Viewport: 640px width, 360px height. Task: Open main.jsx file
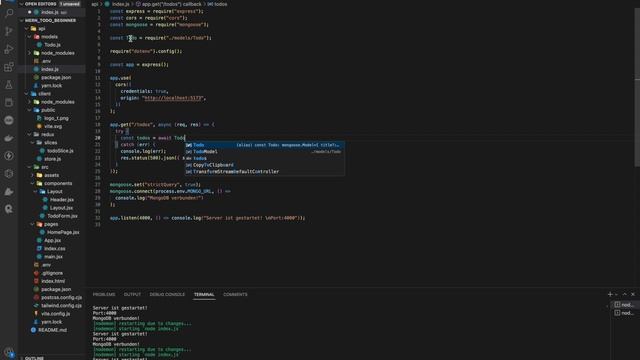point(53,257)
